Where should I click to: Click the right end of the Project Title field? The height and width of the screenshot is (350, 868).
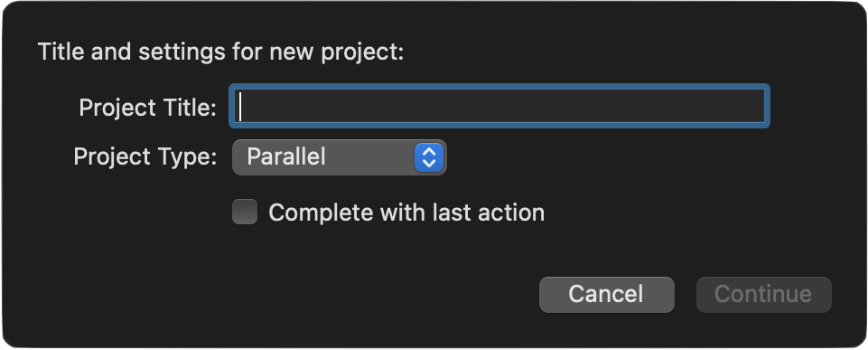point(753,106)
